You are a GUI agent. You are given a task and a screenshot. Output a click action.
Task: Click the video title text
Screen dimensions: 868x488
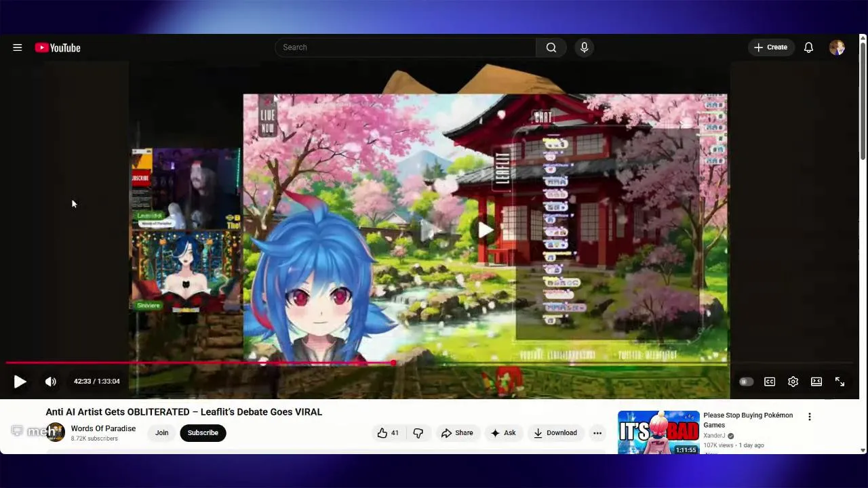(184, 412)
